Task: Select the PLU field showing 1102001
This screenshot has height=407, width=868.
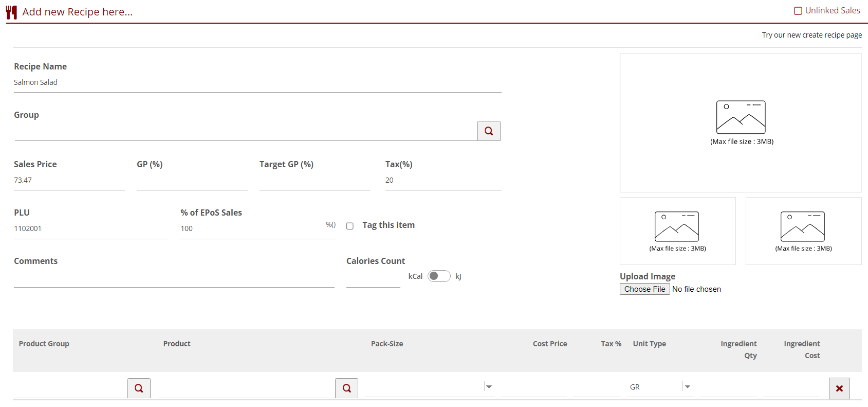Action: tap(91, 229)
